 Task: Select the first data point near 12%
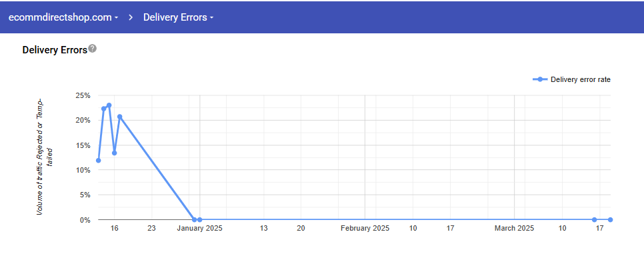(x=98, y=160)
